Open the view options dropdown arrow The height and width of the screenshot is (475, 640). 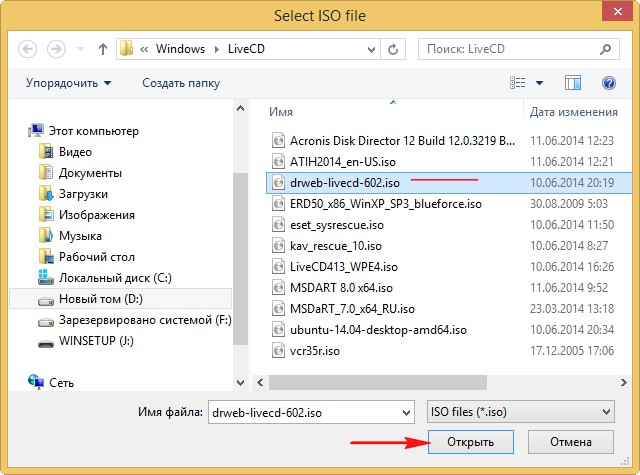(x=539, y=83)
